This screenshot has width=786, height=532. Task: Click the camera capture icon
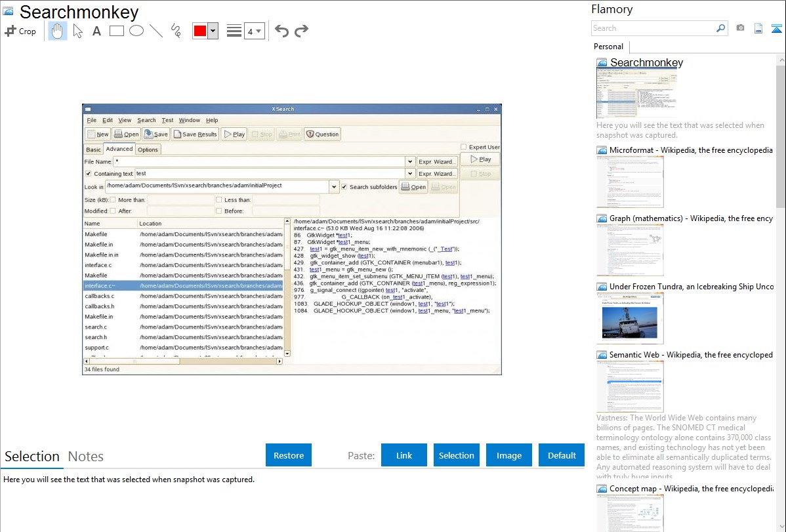pyautogui.click(x=740, y=28)
